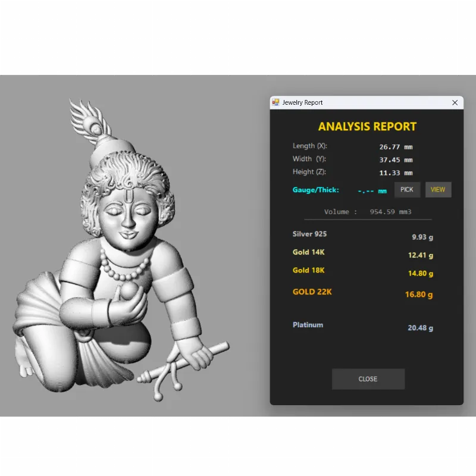
Task: Select the Width (Y) value 37.45 mm
Action: (396, 160)
